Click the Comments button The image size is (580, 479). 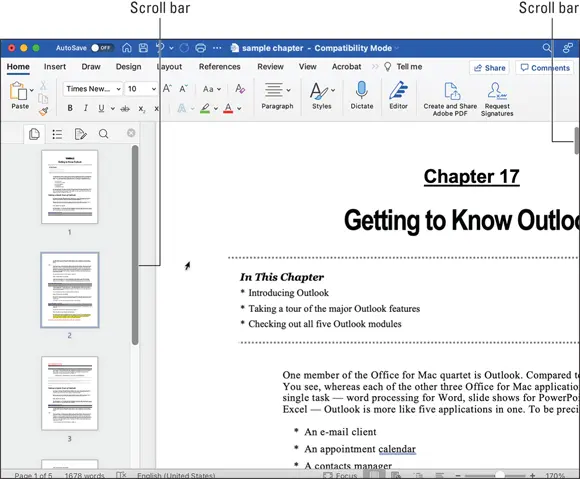[x=544, y=68]
